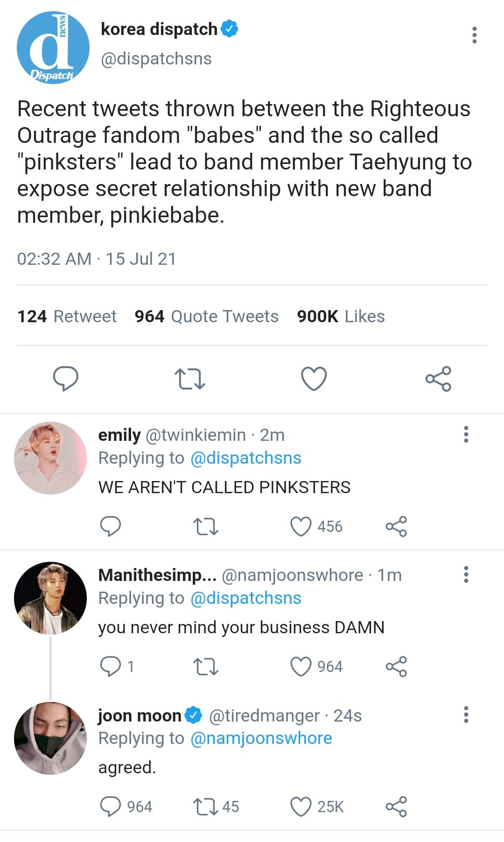Share the korea dispatch main tweet
The image size is (504, 842).
point(438,378)
